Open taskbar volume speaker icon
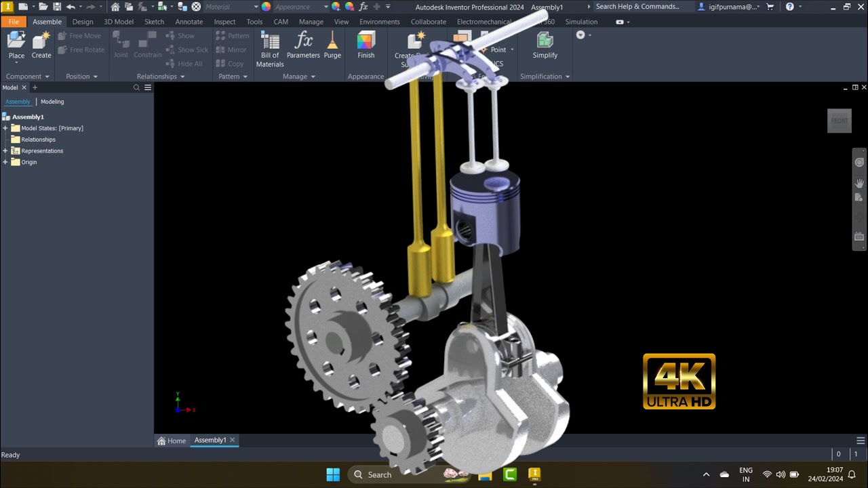 point(781,474)
